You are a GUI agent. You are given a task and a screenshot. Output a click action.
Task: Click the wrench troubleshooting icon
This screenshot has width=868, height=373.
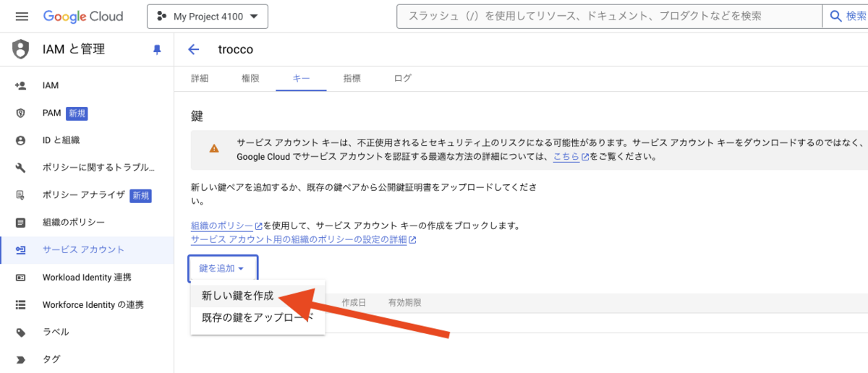pos(20,168)
